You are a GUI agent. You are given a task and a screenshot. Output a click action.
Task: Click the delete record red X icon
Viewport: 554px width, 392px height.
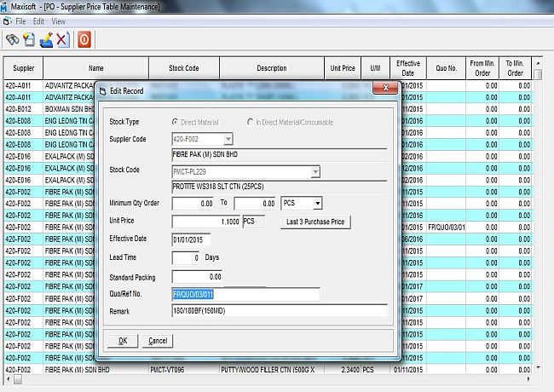tap(62, 39)
